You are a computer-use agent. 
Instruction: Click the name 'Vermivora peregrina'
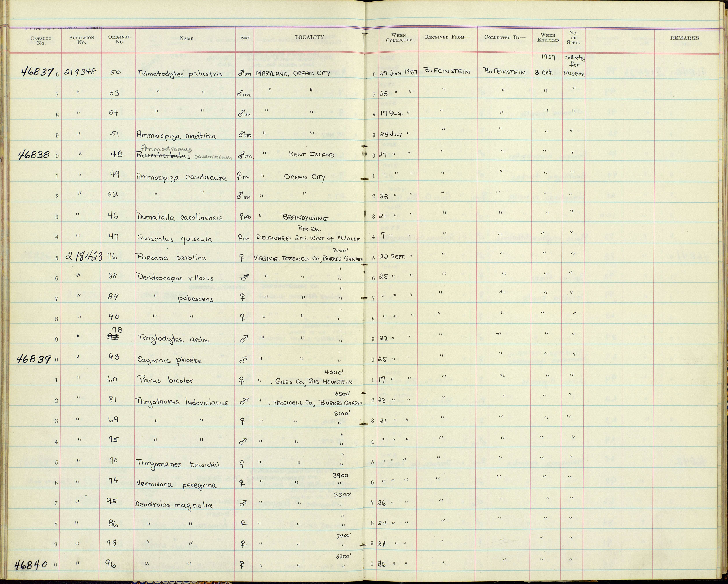176,485
